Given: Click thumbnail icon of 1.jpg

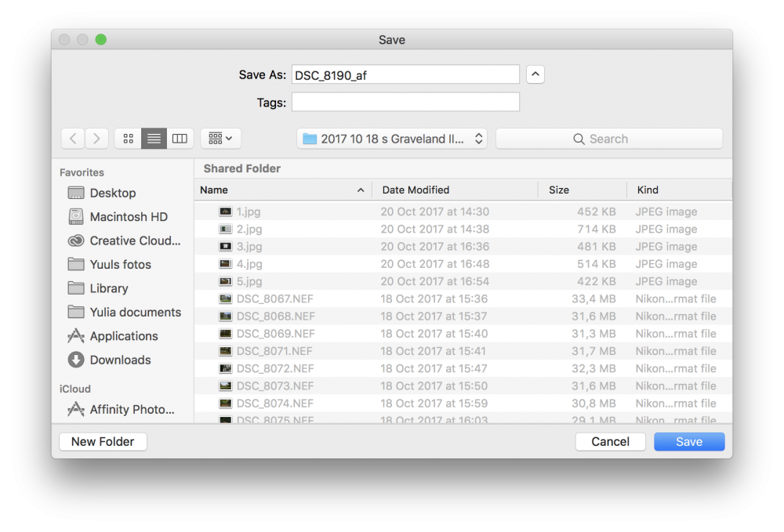Looking at the screenshot, I should click(x=226, y=212).
